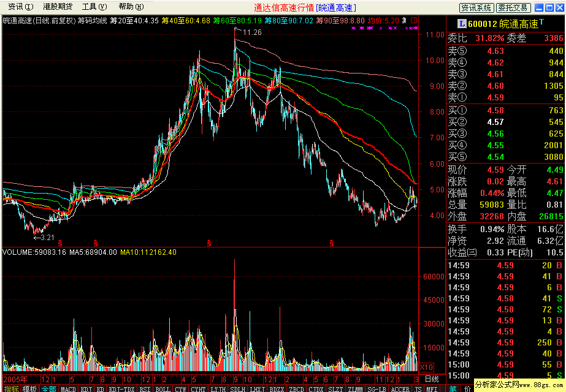
Task: Switch to the CJDX indicator tab
Action: coord(316,389)
